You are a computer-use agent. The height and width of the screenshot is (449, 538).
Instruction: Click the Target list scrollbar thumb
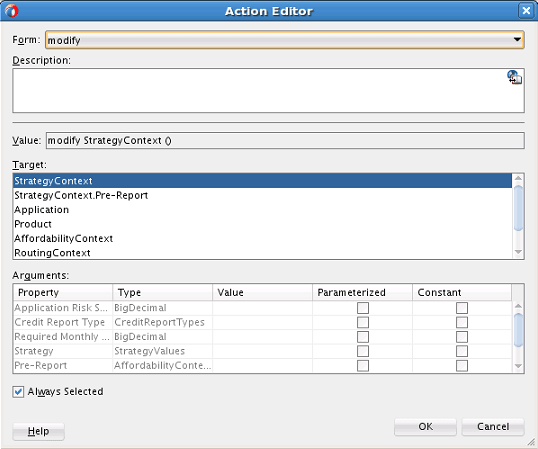[518, 208]
